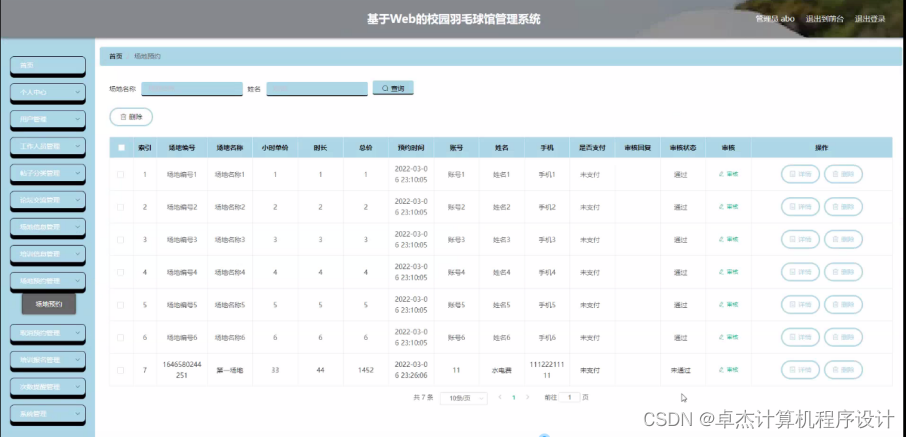
Task: Open 培训报名管理 sidebar menu
Action: [x=48, y=360]
